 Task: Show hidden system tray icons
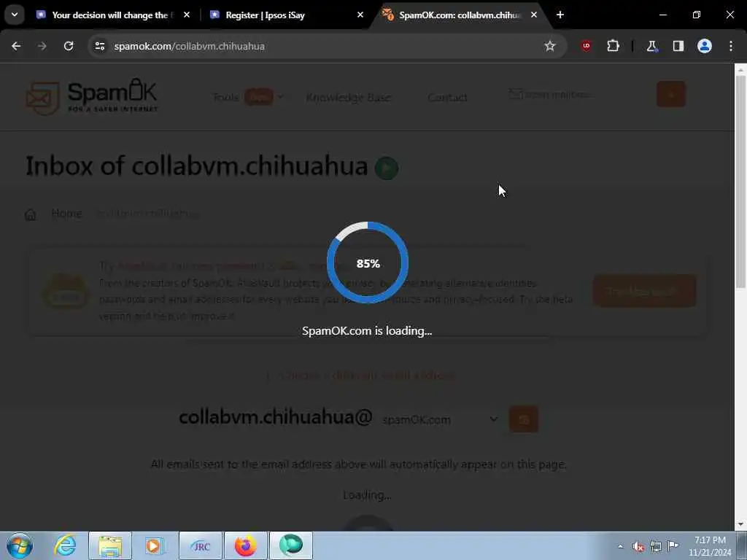coord(620,546)
